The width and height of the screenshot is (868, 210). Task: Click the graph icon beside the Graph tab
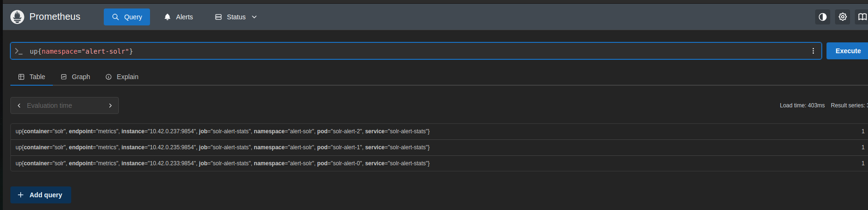click(64, 77)
